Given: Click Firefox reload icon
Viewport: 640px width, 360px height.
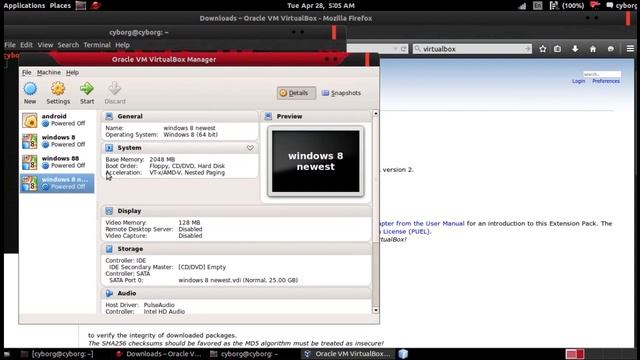Looking at the screenshot, I should pos(403,49).
